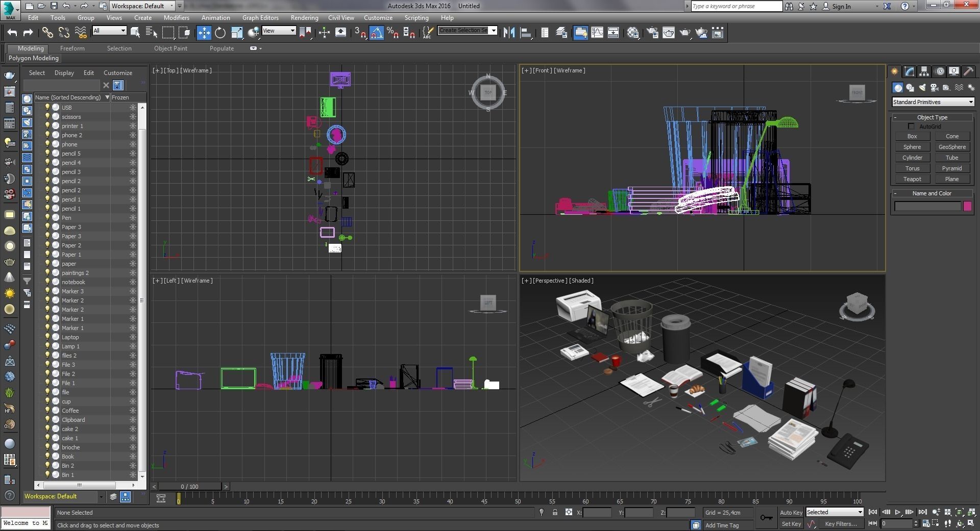This screenshot has width=980, height=531.
Task: Click the Key Filters button
Action: point(841,524)
